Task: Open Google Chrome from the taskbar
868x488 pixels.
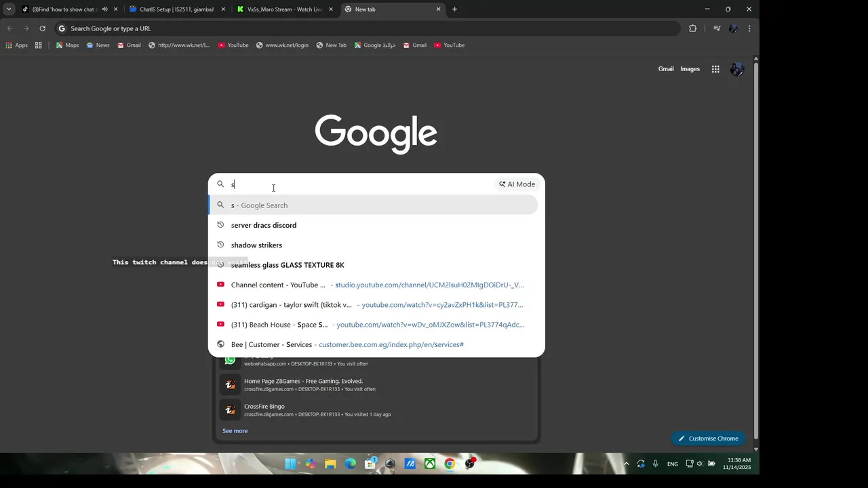Action: pyautogui.click(x=450, y=464)
